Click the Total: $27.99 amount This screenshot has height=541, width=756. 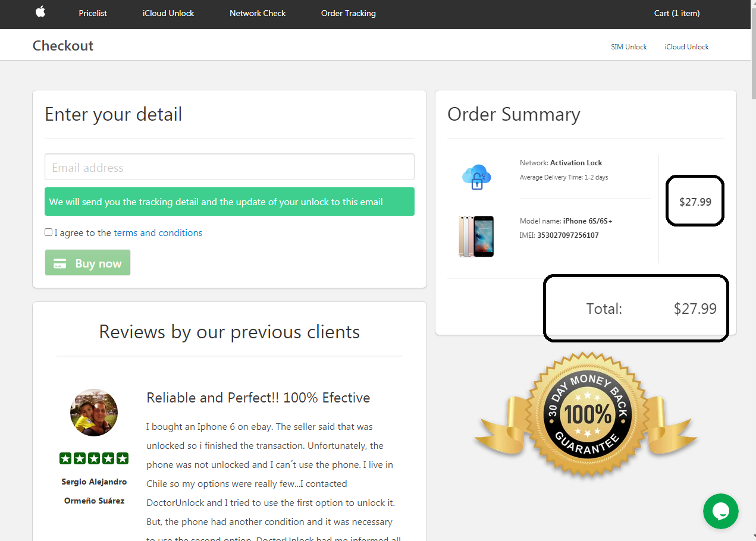pos(695,309)
